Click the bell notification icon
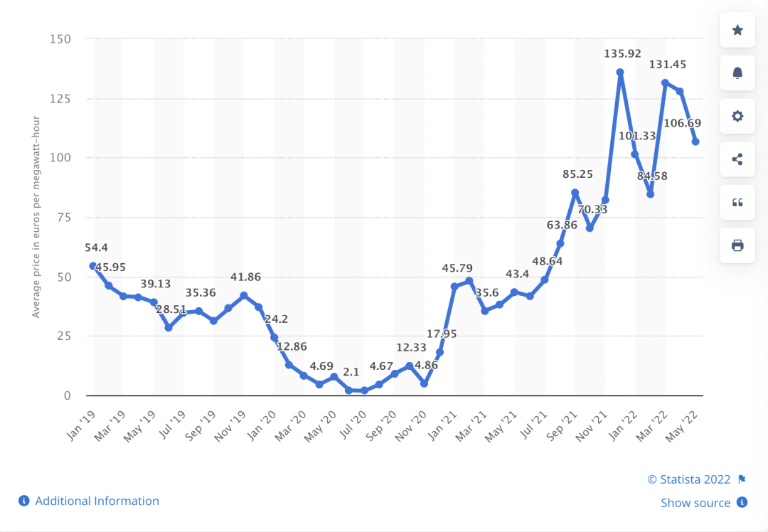Image resolution: width=768 pixels, height=532 pixels. [737, 73]
